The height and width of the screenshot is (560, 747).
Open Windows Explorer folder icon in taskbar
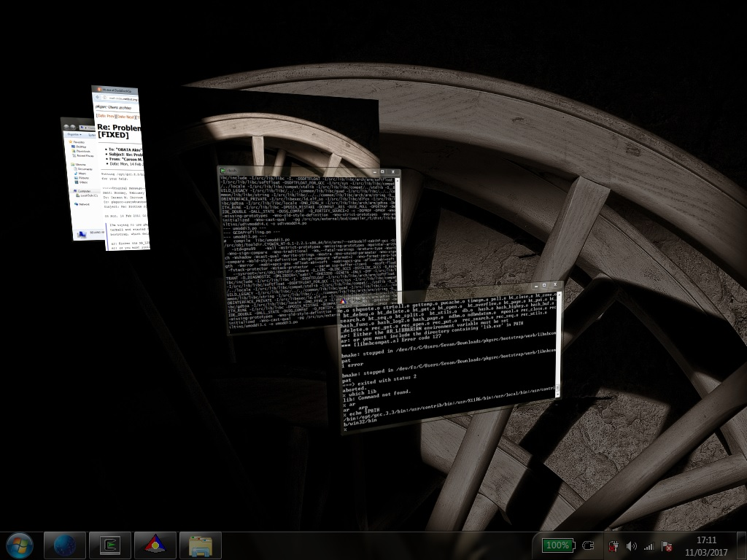(201, 545)
